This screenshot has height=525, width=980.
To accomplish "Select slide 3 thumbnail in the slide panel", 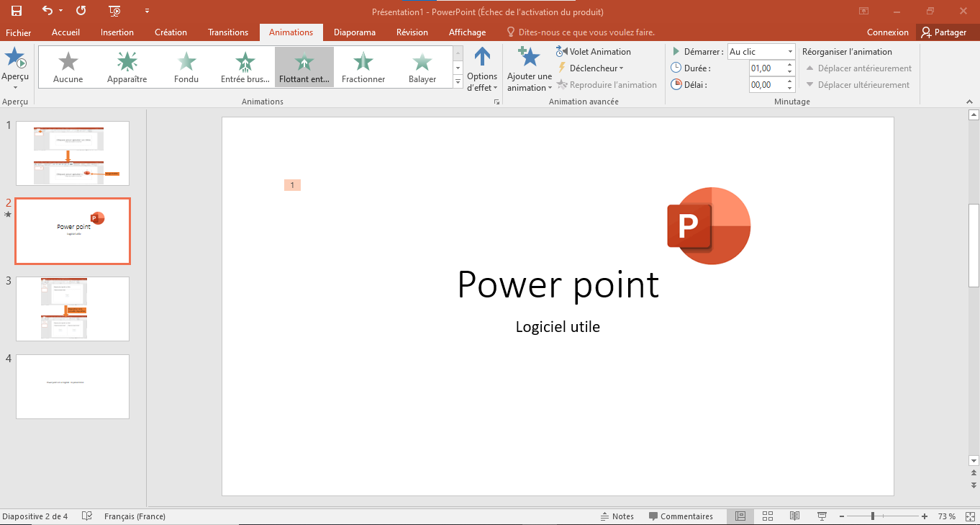I will (73, 309).
